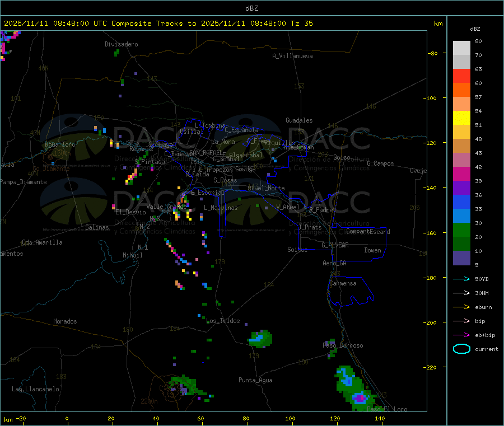
Task: Click the A_Villanueva map label
Action: [292, 56]
